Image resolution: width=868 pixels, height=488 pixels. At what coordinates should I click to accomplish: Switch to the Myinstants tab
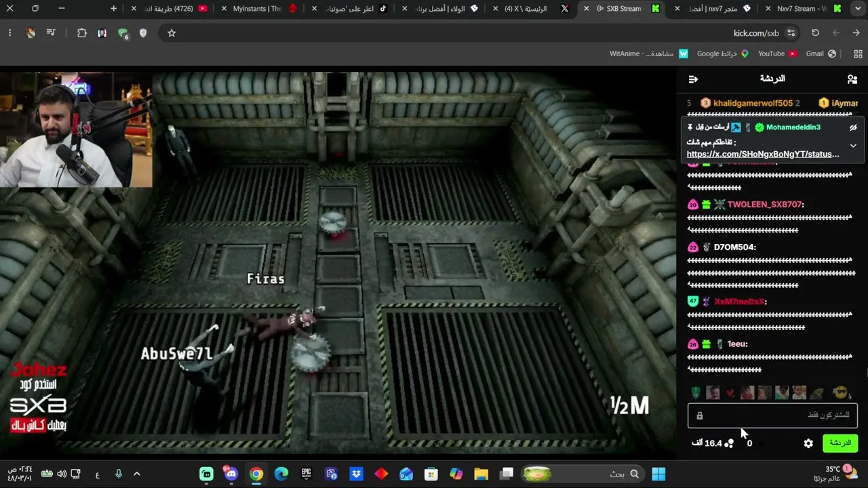pyautogui.click(x=261, y=9)
